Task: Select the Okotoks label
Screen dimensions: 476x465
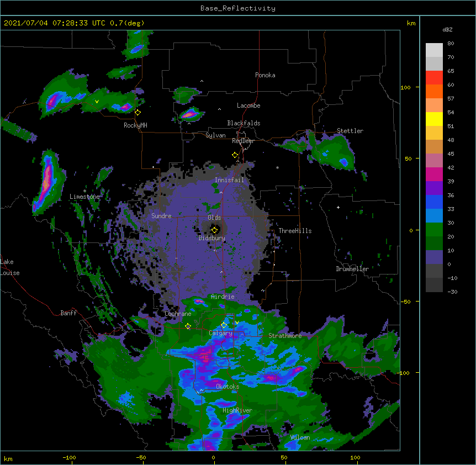Action: click(x=228, y=387)
